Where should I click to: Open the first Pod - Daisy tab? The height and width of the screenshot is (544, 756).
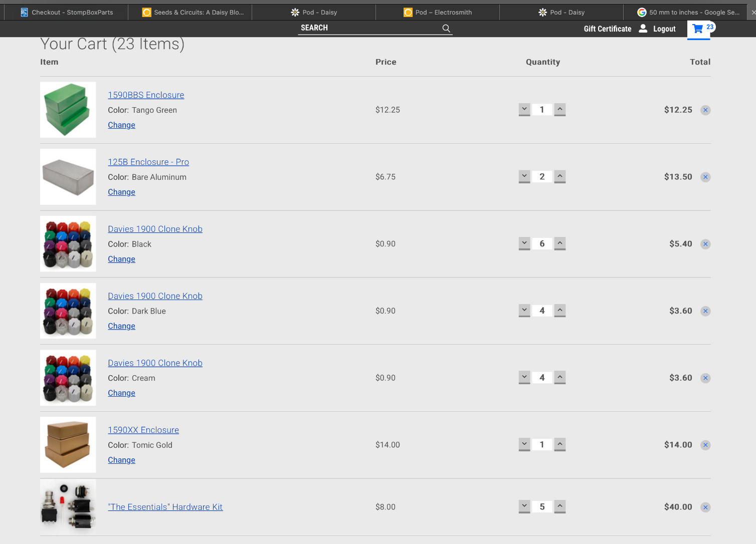314,12
